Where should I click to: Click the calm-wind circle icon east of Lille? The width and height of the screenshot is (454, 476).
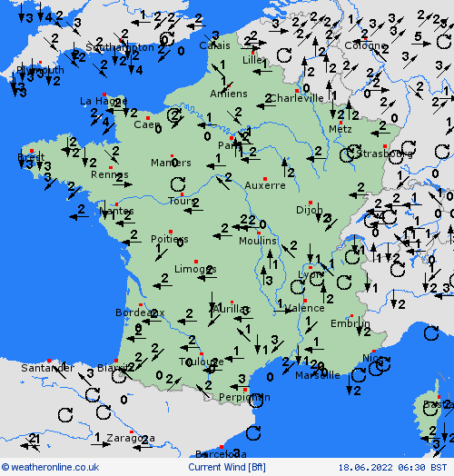click(x=284, y=55)
